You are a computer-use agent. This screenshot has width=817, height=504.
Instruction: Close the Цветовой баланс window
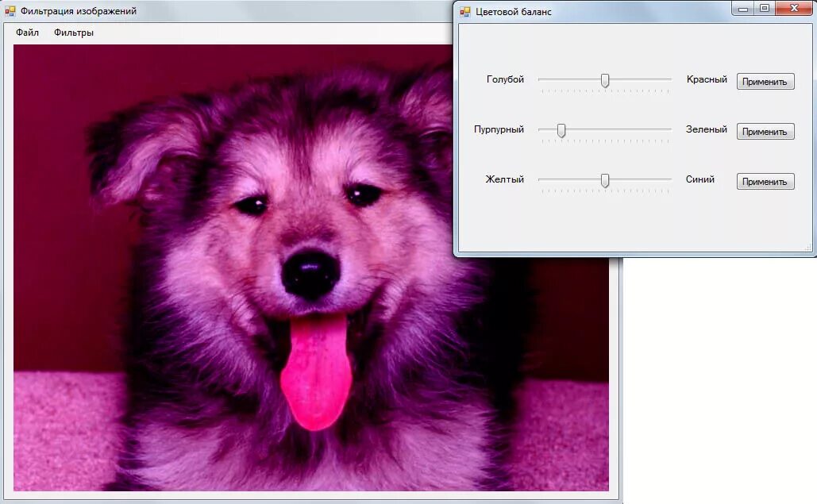point(794,8)
